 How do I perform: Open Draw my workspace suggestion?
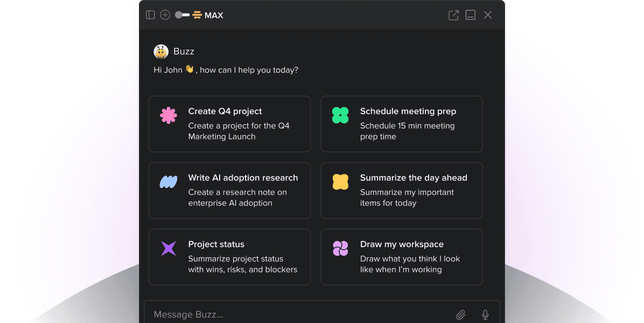[x=402, y=257]
